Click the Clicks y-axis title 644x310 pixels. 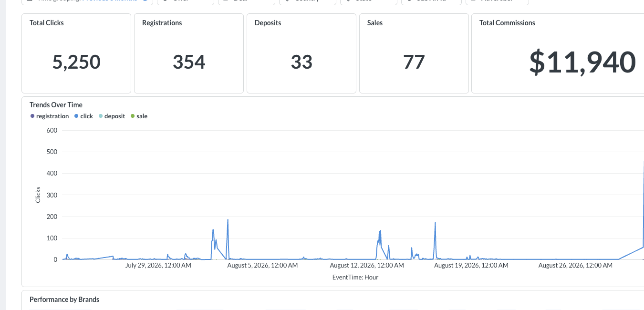(38, 195)
